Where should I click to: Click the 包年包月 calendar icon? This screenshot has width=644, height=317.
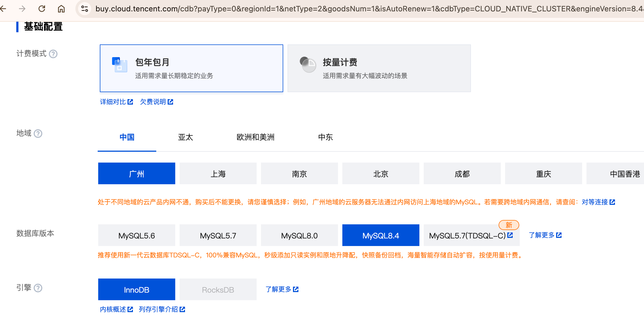click(x=120, y=65)
